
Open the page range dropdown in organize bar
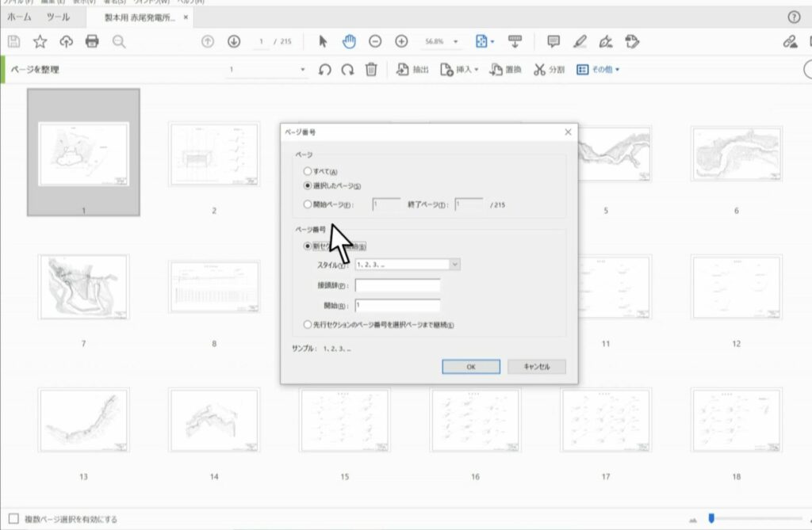click(x=302, y=70)
